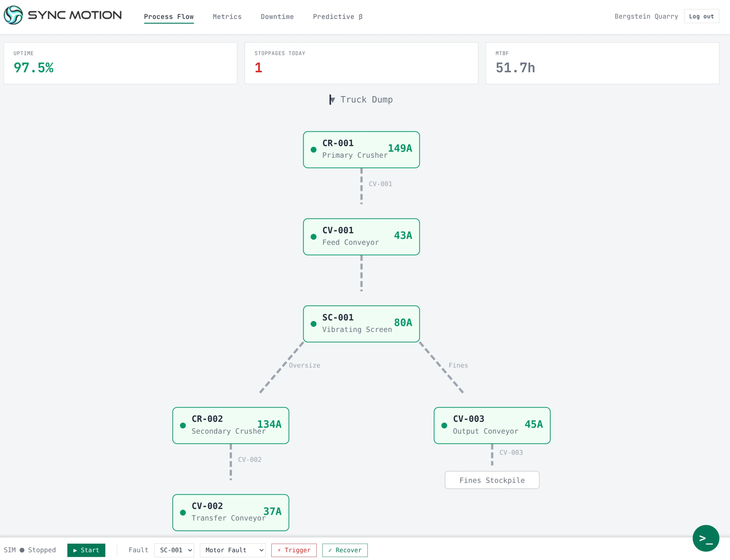Click the MTBF 51.7h value

[515, 68]
